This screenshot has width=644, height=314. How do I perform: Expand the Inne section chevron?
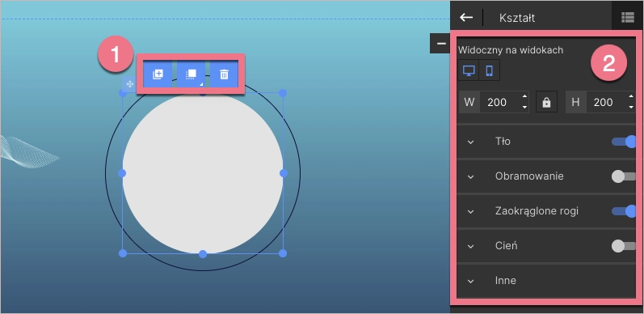click(x=471, y=281)
